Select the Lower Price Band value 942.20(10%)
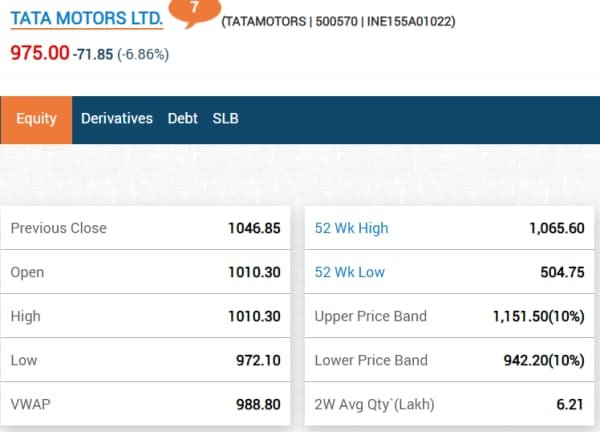The image size is (600, 432). point(543,360)
